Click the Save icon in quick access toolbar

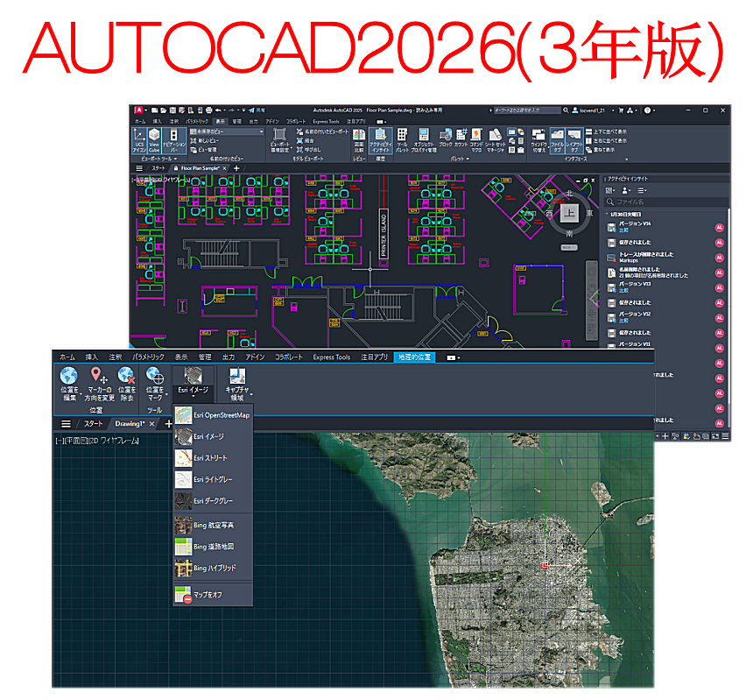172,110
